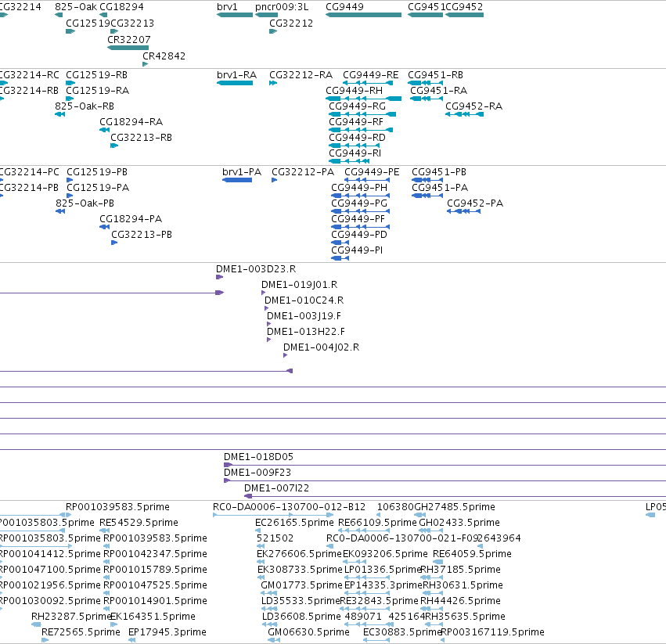Screen dimensions: 666x644
Task: Select the CG12519 gene feature
Action: 70,31
